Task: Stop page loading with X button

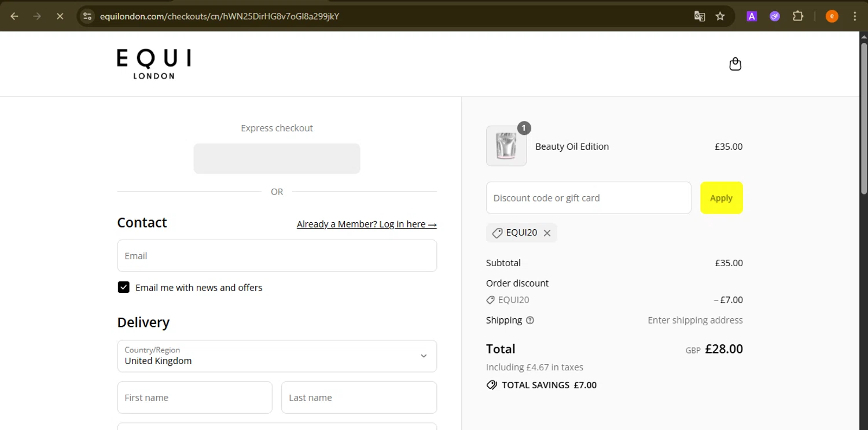Action: [60, 16]
